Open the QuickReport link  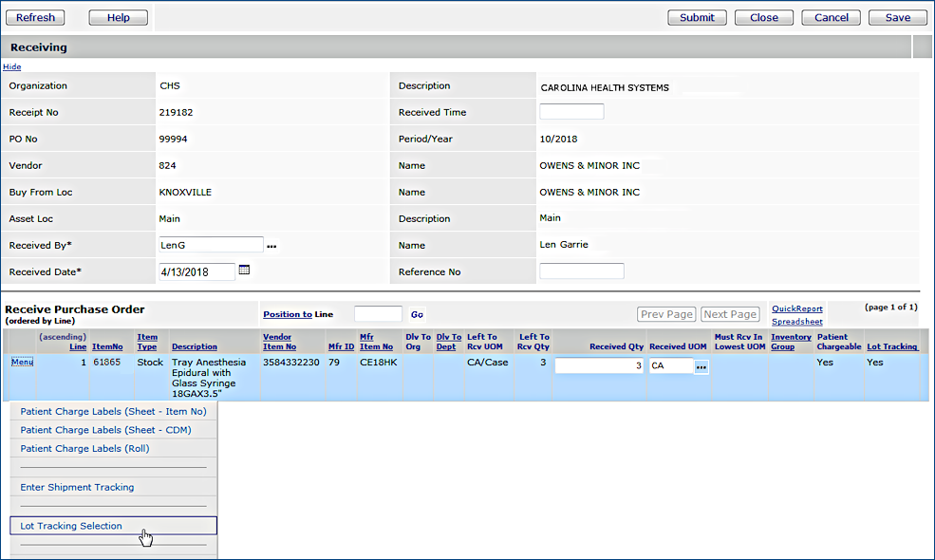796,308
